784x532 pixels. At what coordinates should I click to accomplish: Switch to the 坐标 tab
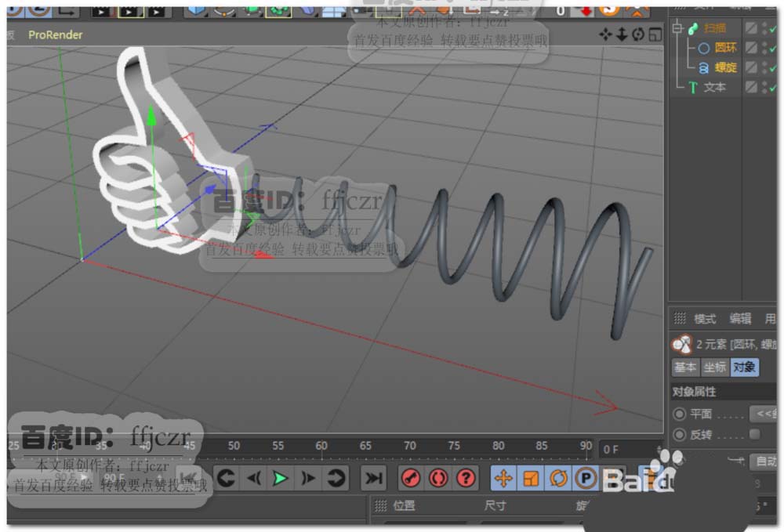(714, 367)
